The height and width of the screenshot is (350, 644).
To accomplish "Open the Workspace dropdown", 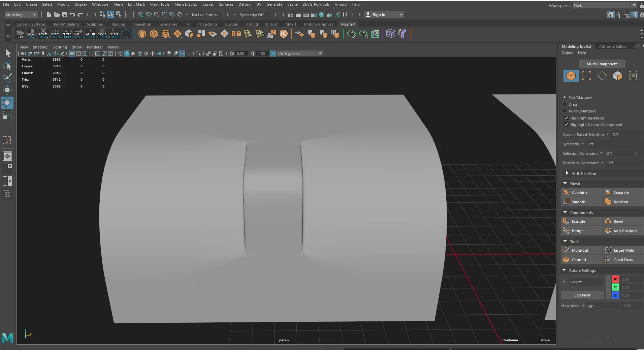I will pos(605,6).
